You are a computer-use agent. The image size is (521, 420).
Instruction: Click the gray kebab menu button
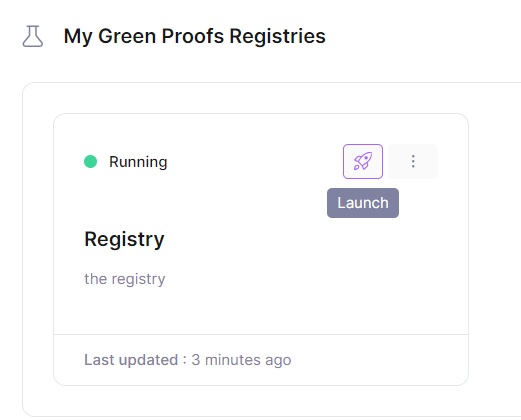pyautogui.click(x=413, y=161)
